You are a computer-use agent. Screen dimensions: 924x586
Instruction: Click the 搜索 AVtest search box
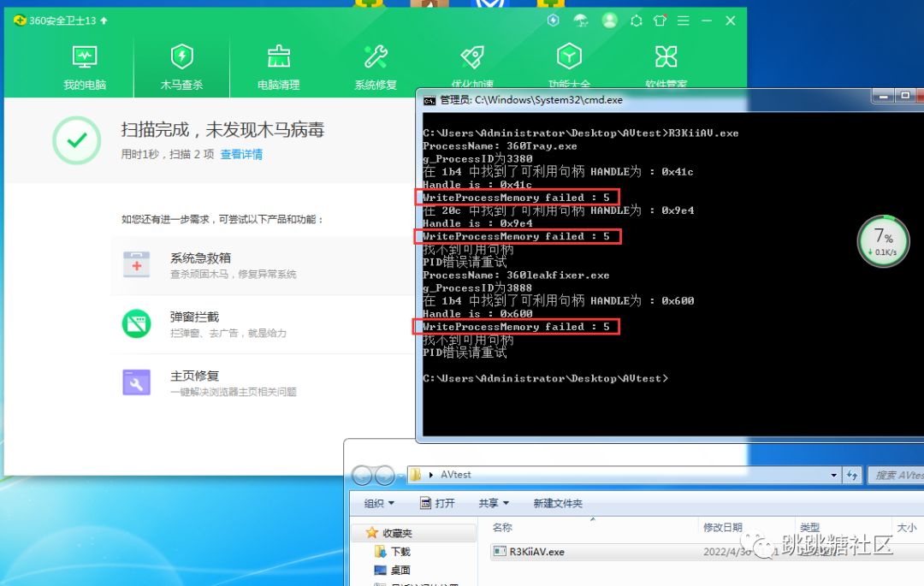point(896,476)
